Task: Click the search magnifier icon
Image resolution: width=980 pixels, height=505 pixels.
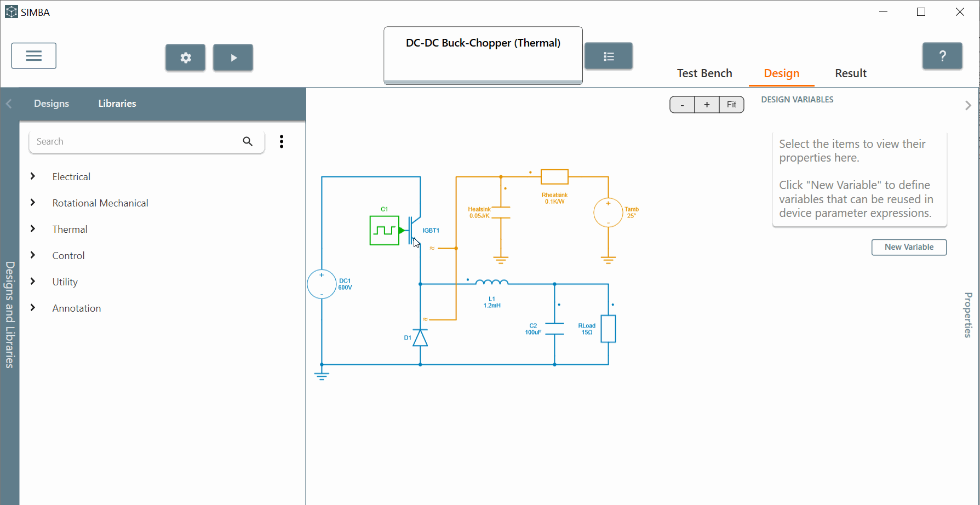Action: coord(248,141)
